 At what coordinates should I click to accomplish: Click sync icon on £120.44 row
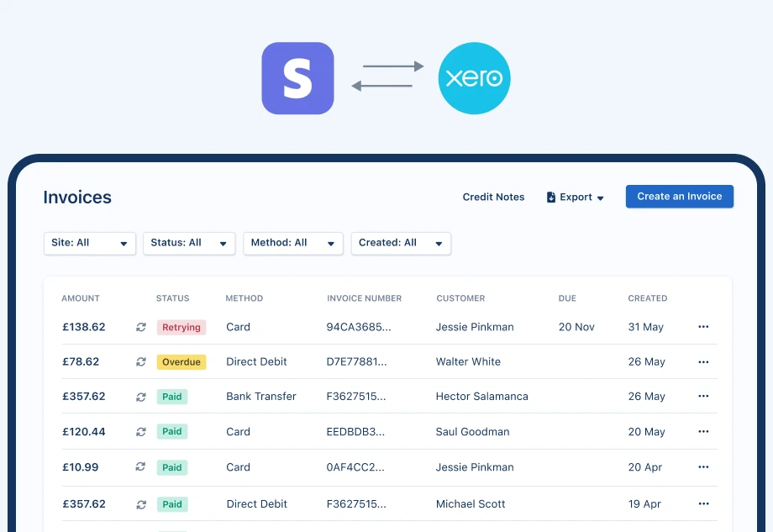pyautogui.click(x=141, y=432)
